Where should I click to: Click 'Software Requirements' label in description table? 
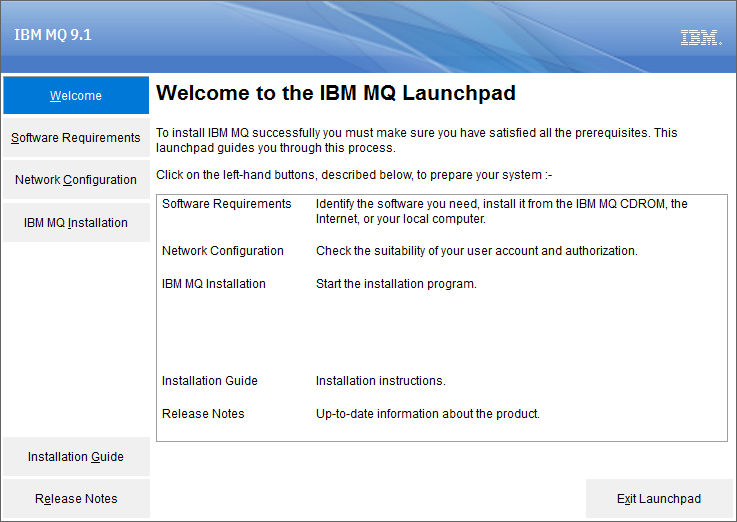tap(227, 203)
